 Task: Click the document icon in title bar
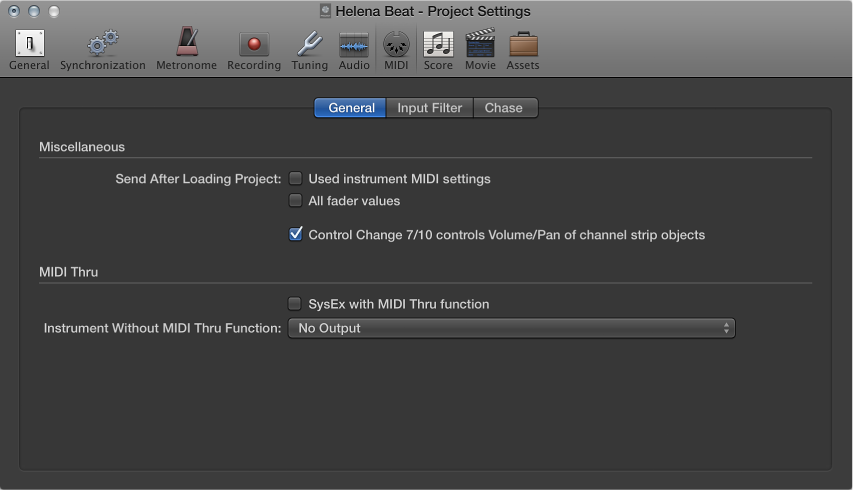[325, 11]
